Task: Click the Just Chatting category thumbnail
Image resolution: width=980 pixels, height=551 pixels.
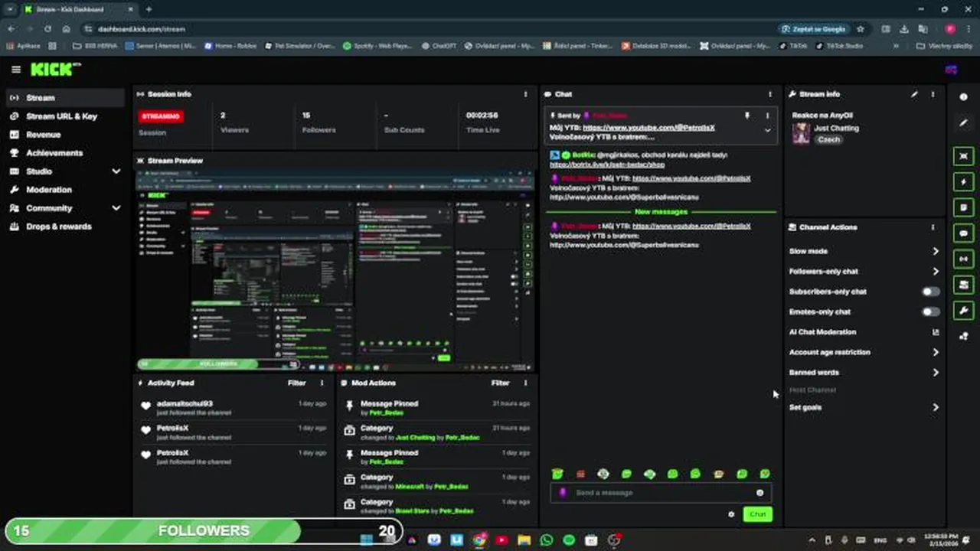Action: [x=802, y=133]
